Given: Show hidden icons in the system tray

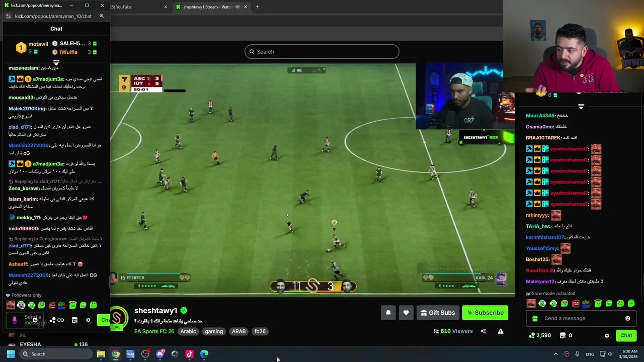Looking at the screenshot, I should coord(555,354).
